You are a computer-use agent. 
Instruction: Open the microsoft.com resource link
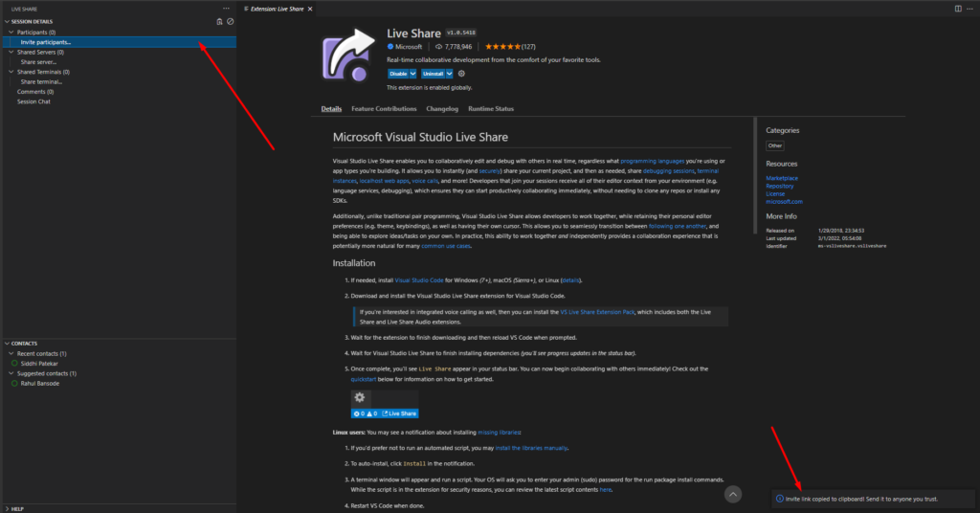(x=785, y=202)
